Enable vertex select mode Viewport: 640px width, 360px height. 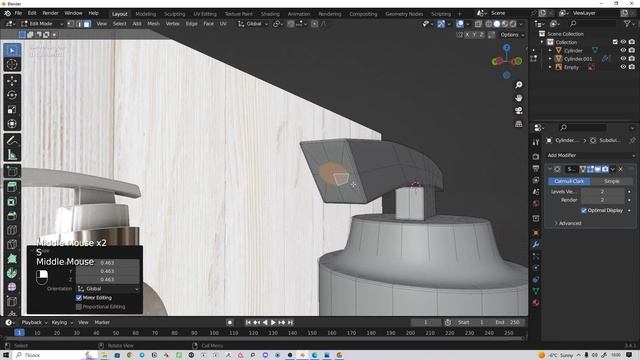tap(71, 24)
